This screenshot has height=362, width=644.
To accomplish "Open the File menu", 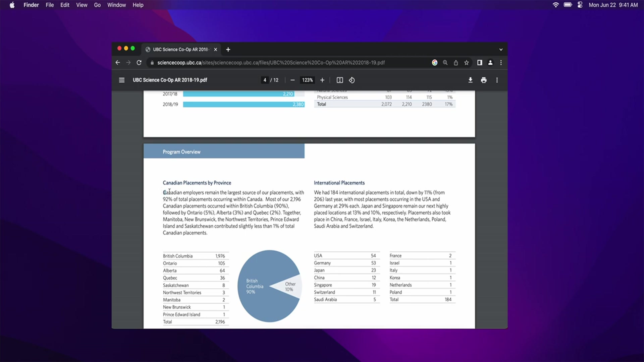I will point(50,5).
